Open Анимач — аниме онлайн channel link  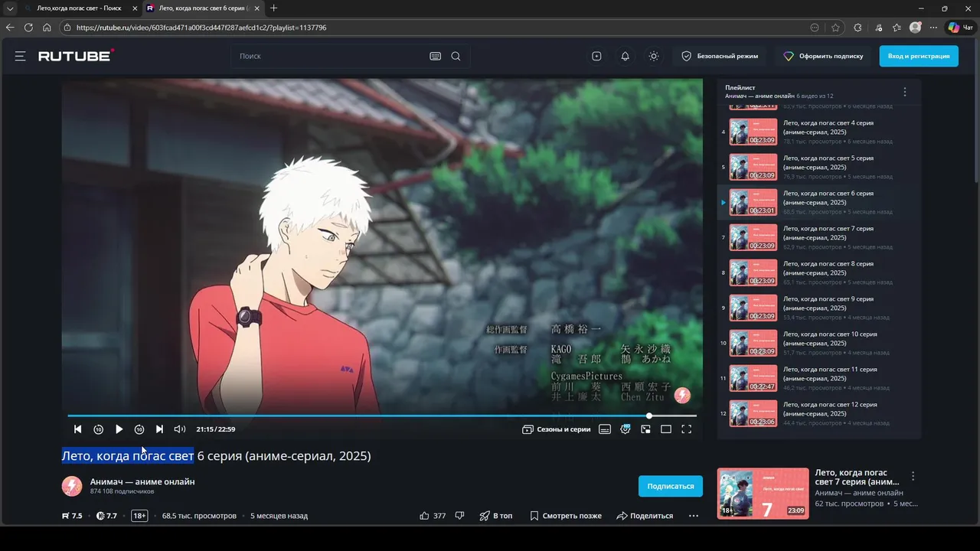[142, 481]
